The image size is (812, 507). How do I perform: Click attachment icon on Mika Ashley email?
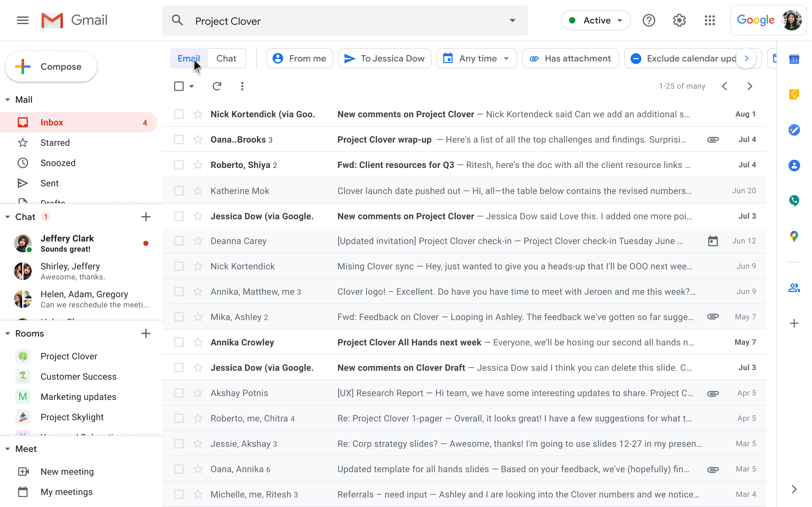(711, 317)
